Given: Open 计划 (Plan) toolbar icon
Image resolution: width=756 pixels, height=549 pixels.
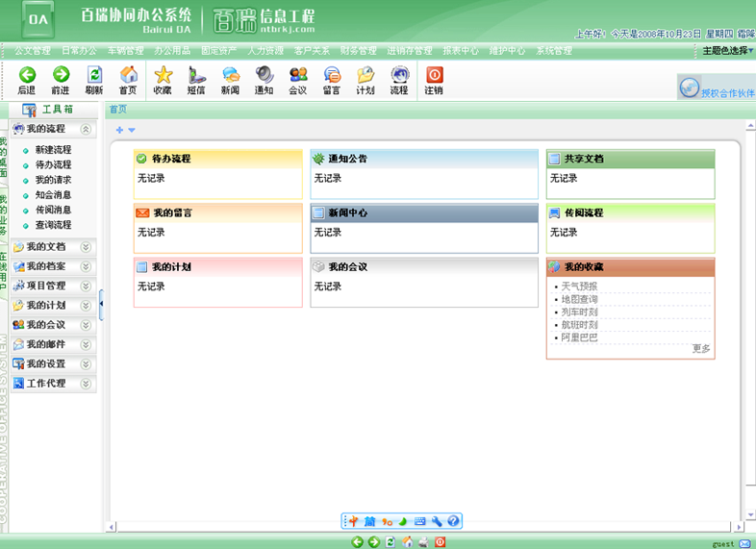Looking at the screenshot, I should pyautogui.click(x=365, y=75).
